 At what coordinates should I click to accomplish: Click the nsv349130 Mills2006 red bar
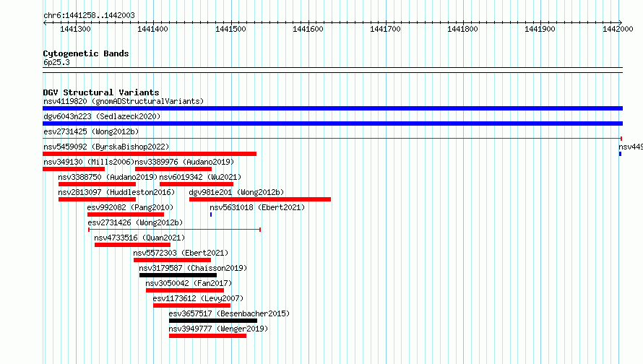(74, 169)
